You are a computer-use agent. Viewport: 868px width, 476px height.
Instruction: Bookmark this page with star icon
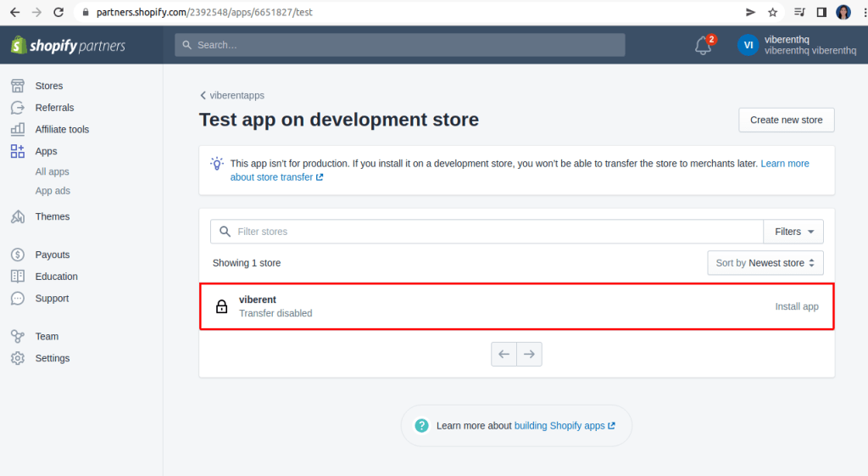(773, 12)
